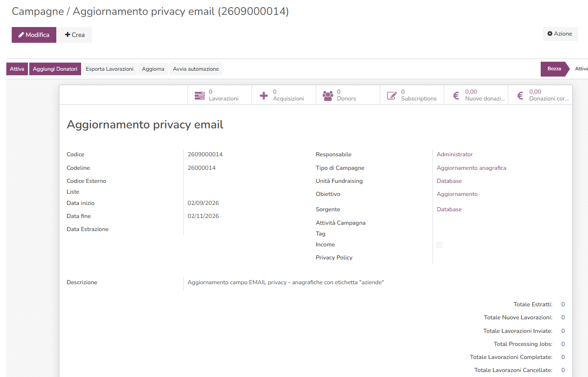Open the Administrator responsible link
588x377 pixels.
(455, 154)
